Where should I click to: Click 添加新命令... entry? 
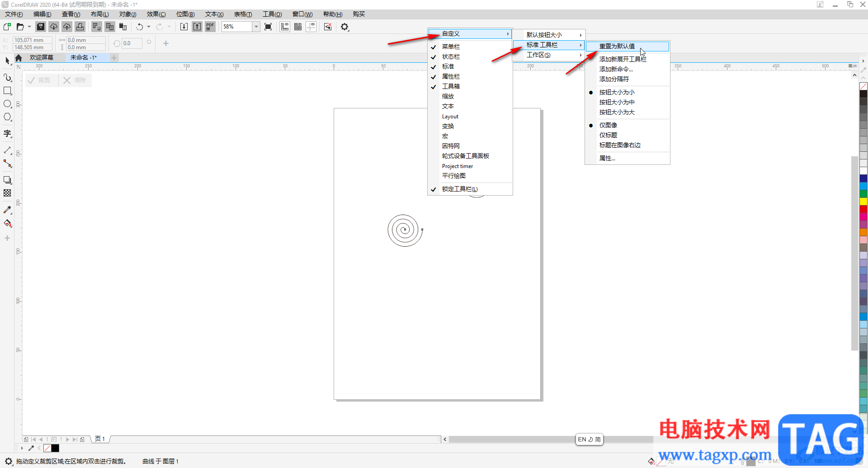coord(627,69)
